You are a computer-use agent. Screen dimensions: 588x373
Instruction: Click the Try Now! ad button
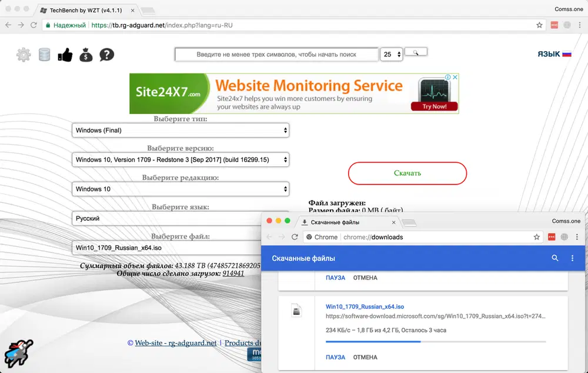click(x=435, y=106)
